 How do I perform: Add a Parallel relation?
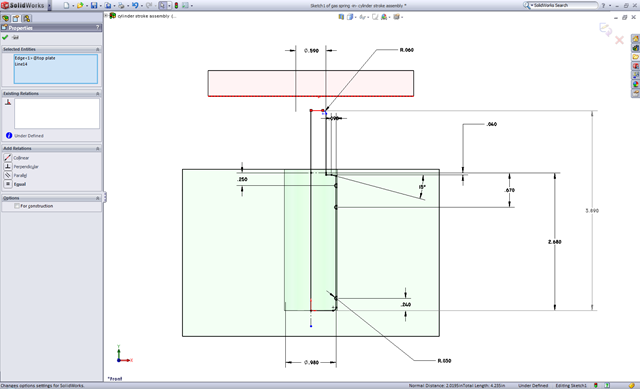[16, 175]
